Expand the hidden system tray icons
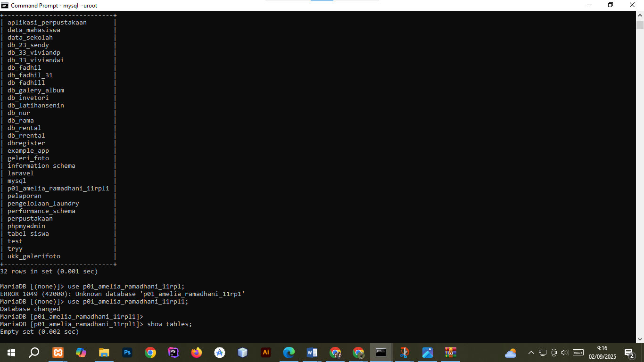The image size is (644, 362). [531, 353]
